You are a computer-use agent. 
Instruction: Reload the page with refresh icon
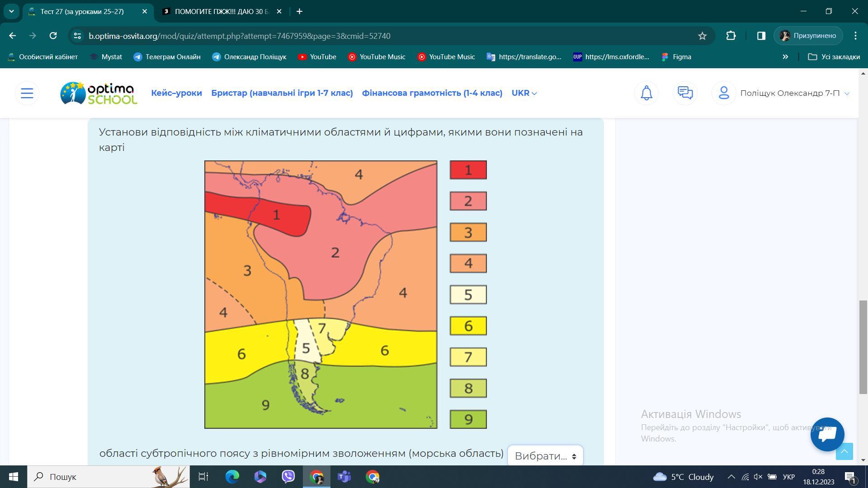pos(53,36)
